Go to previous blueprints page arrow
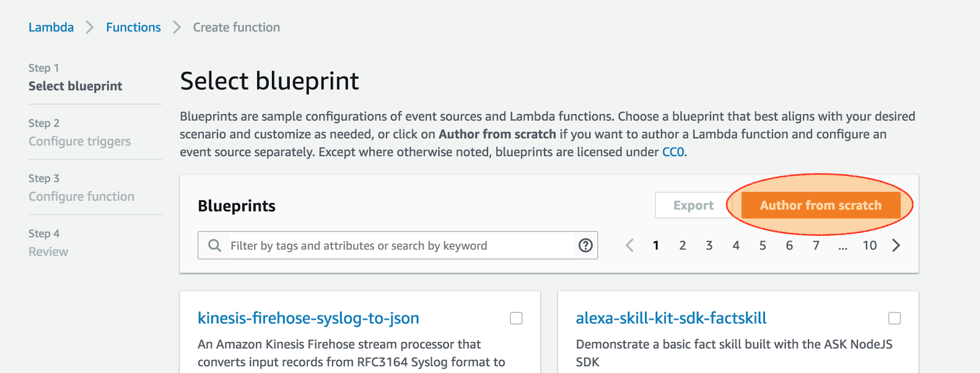The image size is (980, 373). (630, 246)
